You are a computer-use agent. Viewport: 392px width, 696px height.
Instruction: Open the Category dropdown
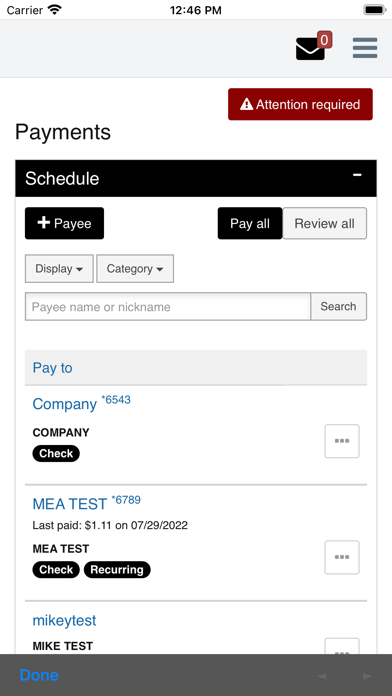click(x=135, y=269)
